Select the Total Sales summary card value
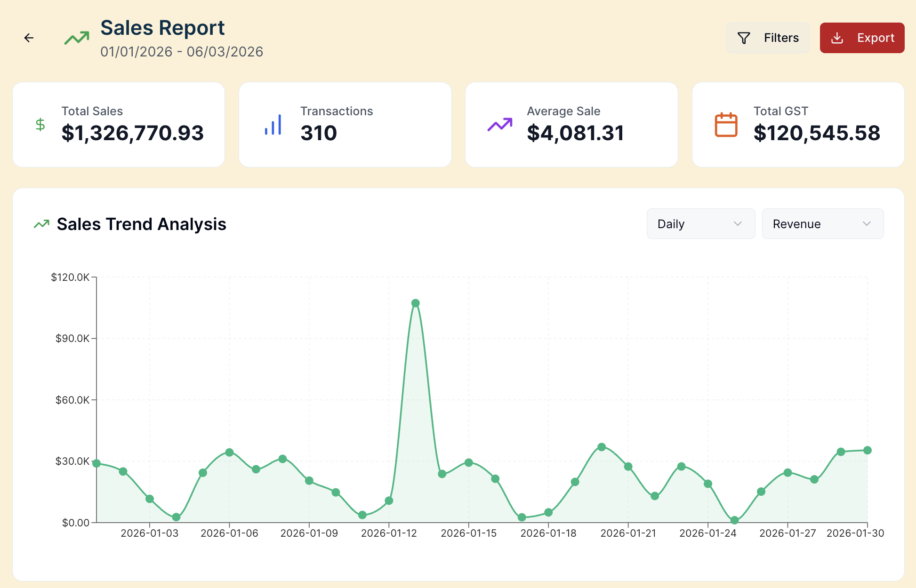This screenshot has height=588, width=916. tap(132, 133)
